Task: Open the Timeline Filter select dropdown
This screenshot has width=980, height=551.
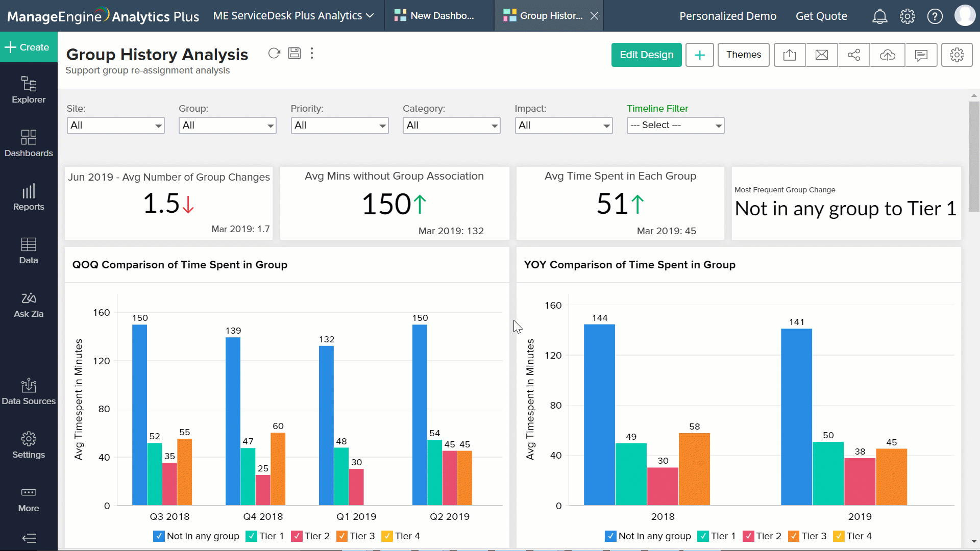Action: 675,125
